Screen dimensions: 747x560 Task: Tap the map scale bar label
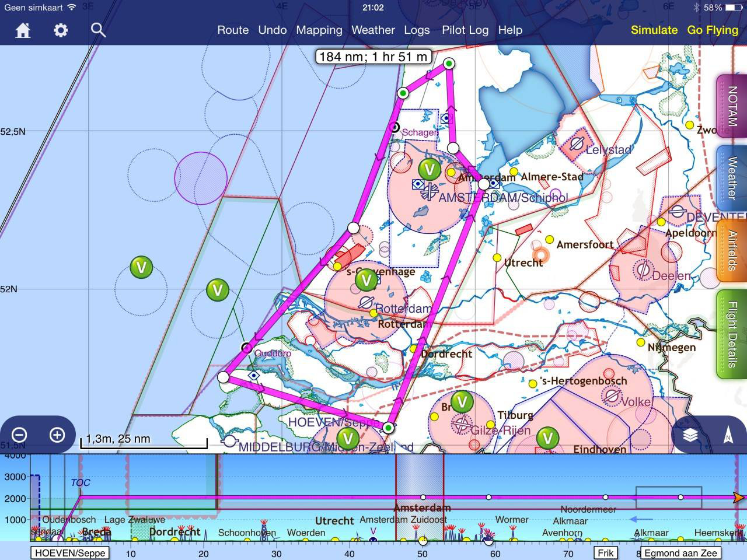[118, 439]
